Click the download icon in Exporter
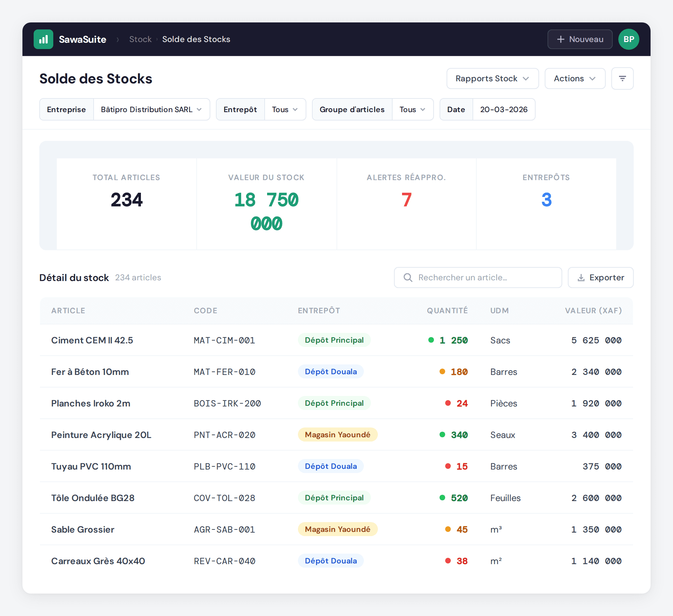673x616 pixels. (x=581, y=278)
